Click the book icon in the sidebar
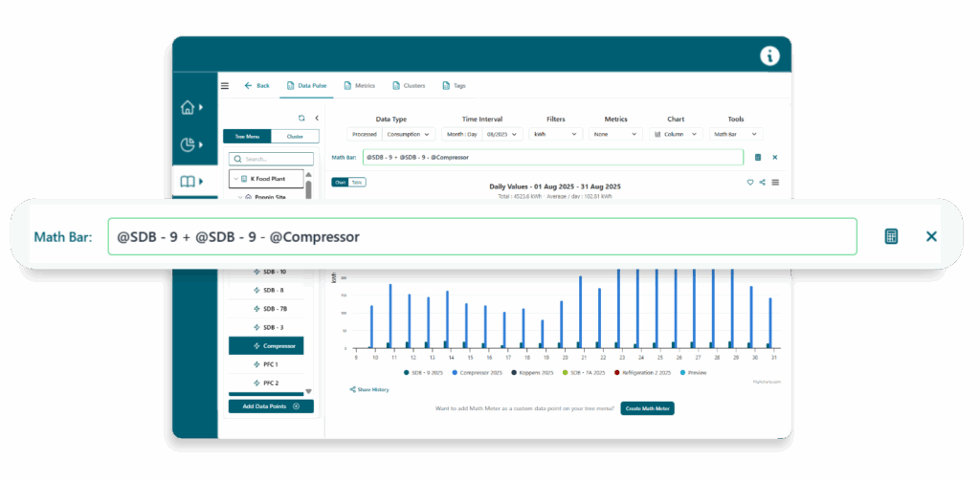The image size is (980, 481). click(188, 182)
